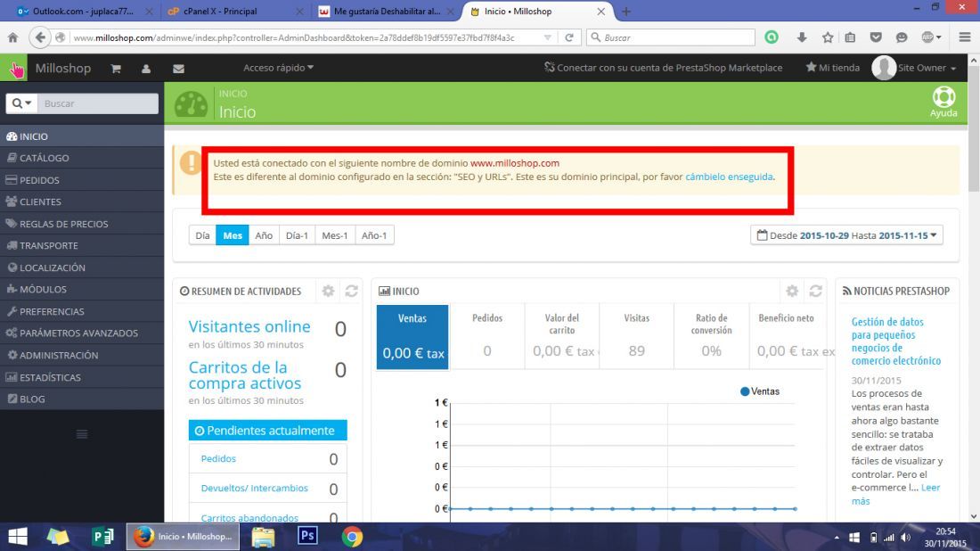Open MÓDULOS in sidebar menu
The width and height of the screenshot is (980, 551).
pyautogui.click(x=82, y=289)
